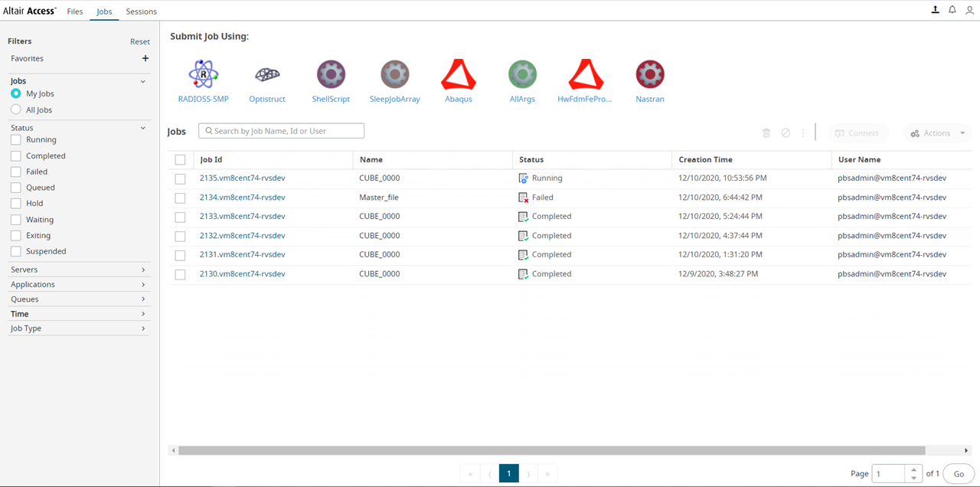980x487 pixels.
Task: Click the Running status icon for job 2135
Action: coord(524,178)
